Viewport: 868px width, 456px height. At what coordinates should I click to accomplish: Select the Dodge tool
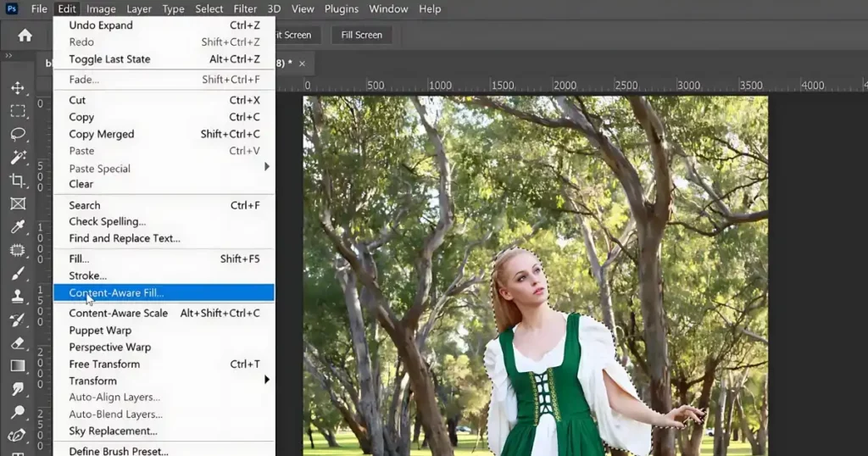tap(18, 412)
